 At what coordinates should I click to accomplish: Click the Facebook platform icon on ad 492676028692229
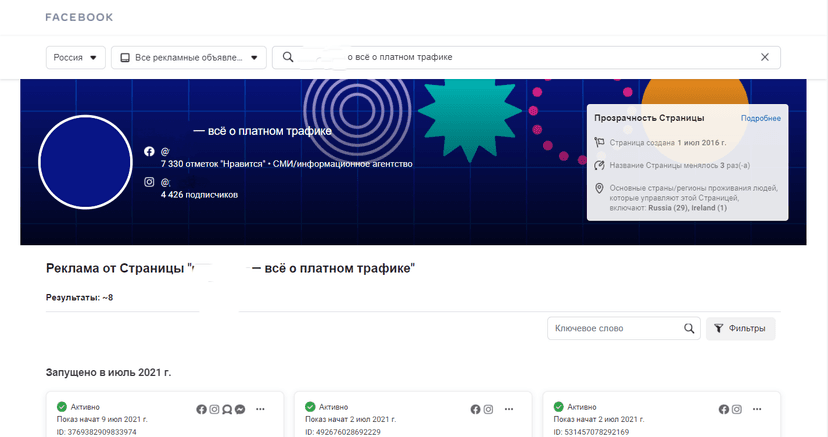pyautogui.click(x=475, y=409)
